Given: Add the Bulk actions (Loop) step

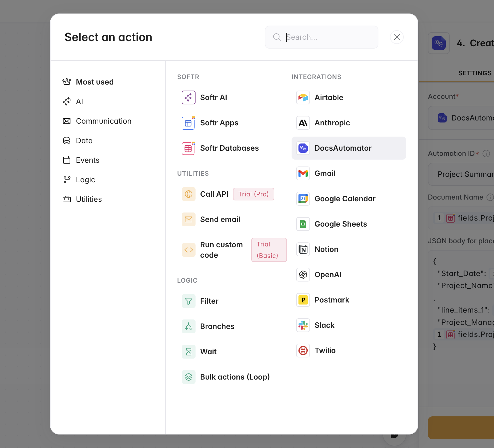Looking at the screenshot, I should coord(235,377).
